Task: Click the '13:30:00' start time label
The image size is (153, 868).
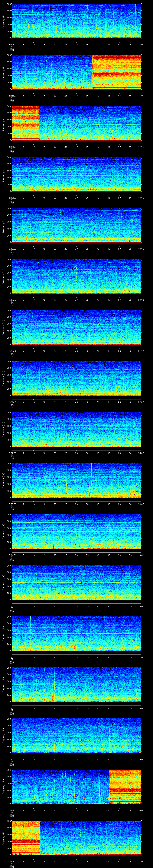Action: point(12,861)
